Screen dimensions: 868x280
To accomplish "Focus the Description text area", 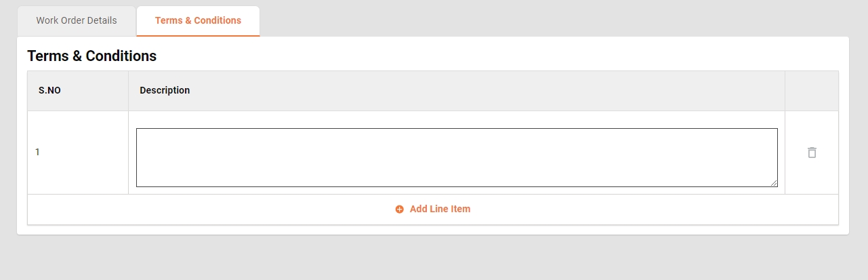I will point(456,157).
